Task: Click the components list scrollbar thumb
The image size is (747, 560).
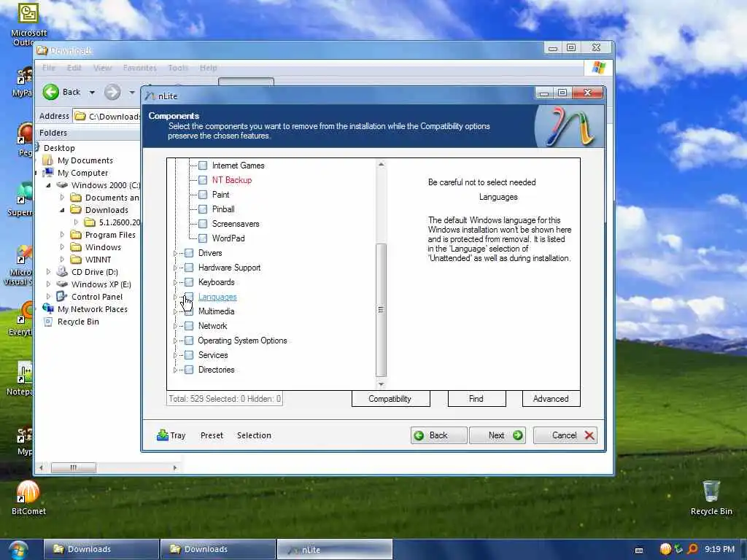Action: [381, 309]
